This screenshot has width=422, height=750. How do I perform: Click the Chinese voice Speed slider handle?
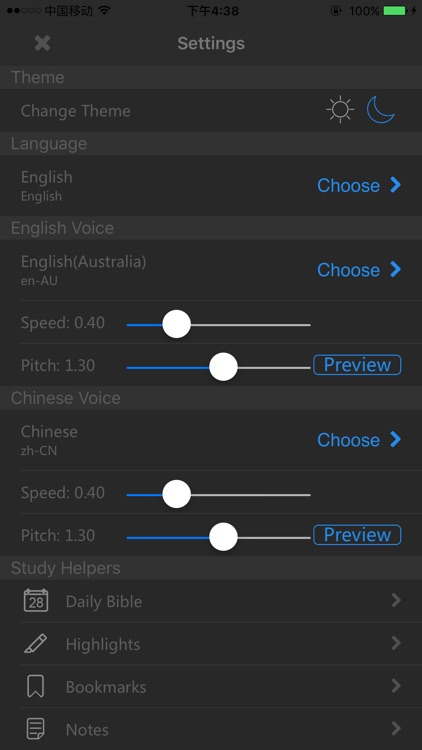pos(177,495)
